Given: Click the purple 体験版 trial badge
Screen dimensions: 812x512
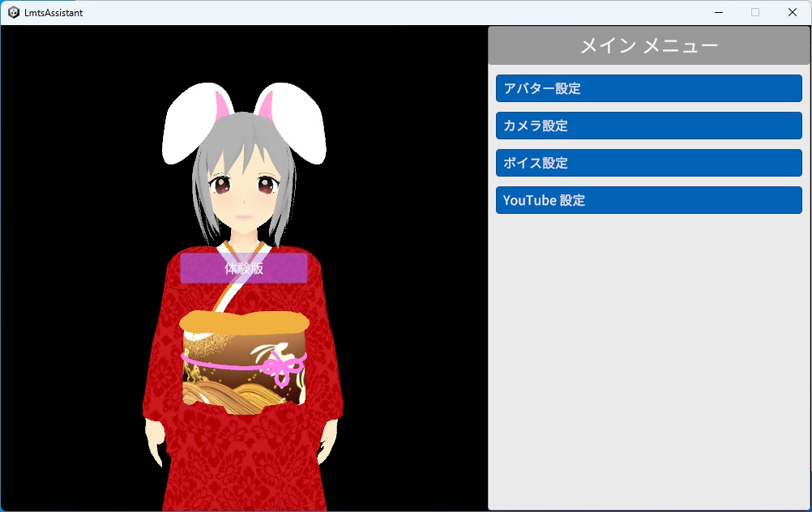Looking at the screenshot, I should [244, 267].
